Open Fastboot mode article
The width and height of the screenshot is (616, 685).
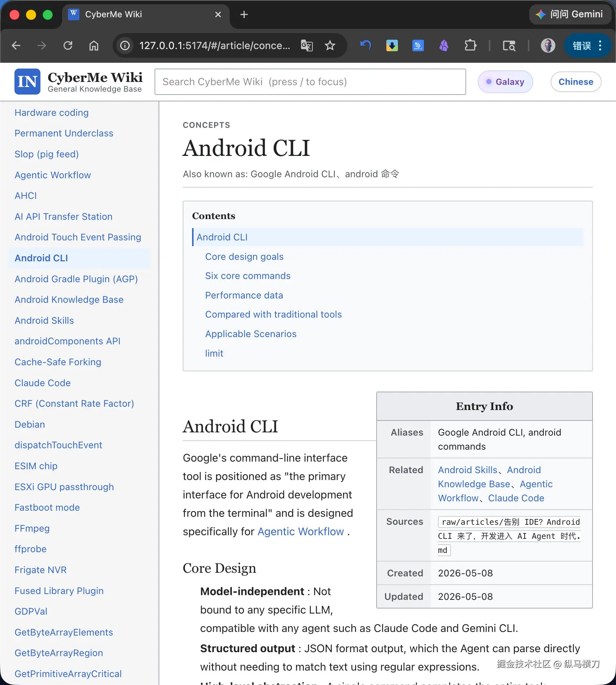point(47,507)
